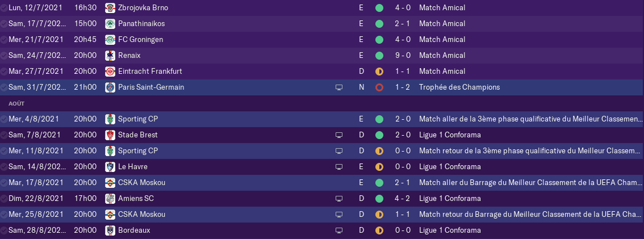Open the Trophée des Champions competition link
The height and width of the screenshot is (239, 644).
[x=459, y=87]
